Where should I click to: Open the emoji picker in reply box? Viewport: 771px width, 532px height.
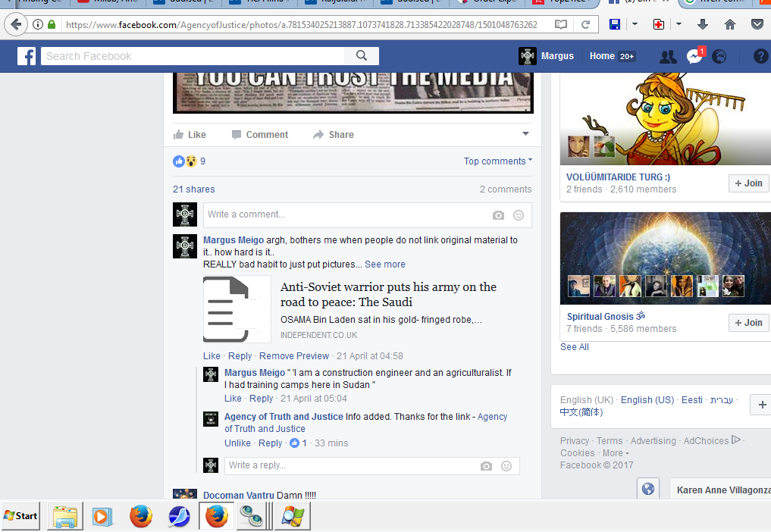pos(506,465)
